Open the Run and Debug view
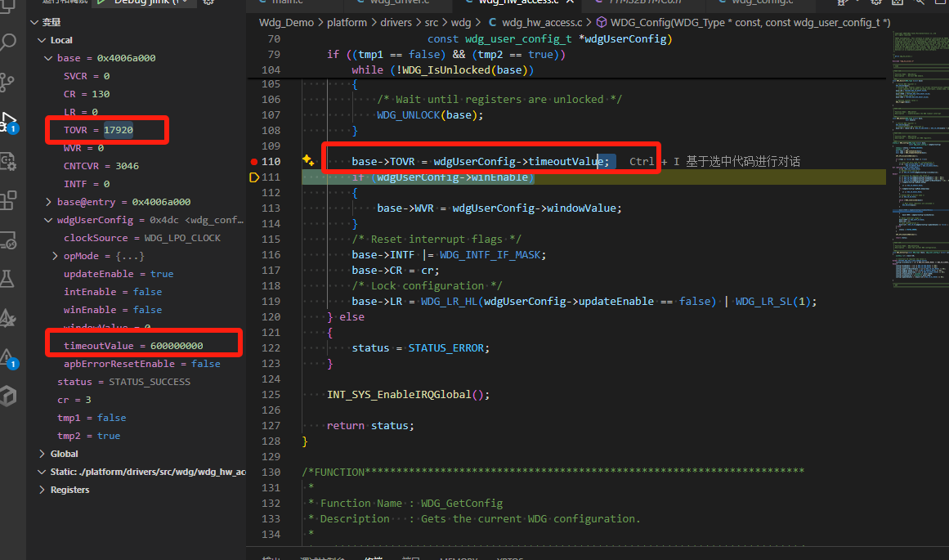 click(8, 122)
